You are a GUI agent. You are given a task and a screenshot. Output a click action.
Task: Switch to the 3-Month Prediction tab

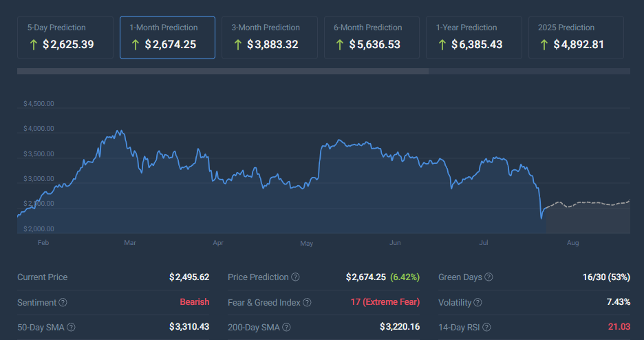pos(269,37)
